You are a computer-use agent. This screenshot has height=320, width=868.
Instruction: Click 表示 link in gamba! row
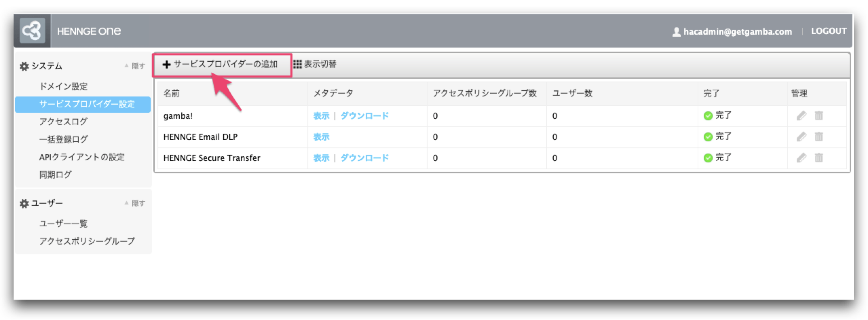[321, 116]
